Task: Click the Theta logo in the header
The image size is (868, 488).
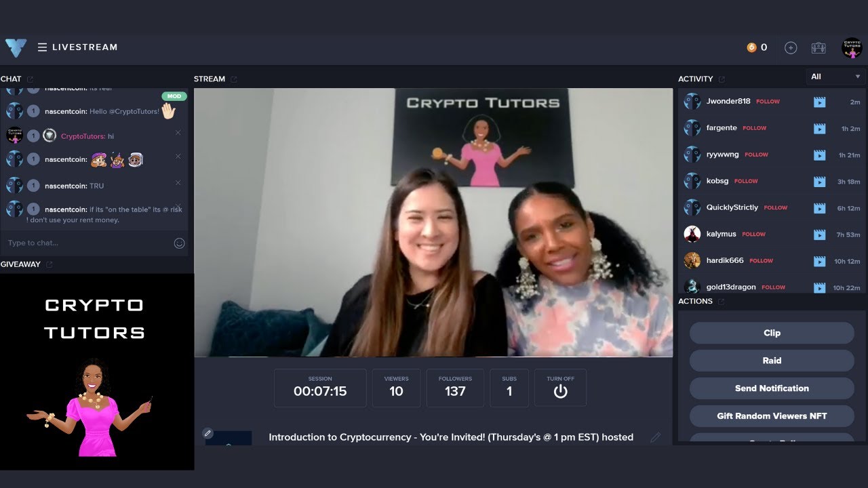Action: (16, 47)
